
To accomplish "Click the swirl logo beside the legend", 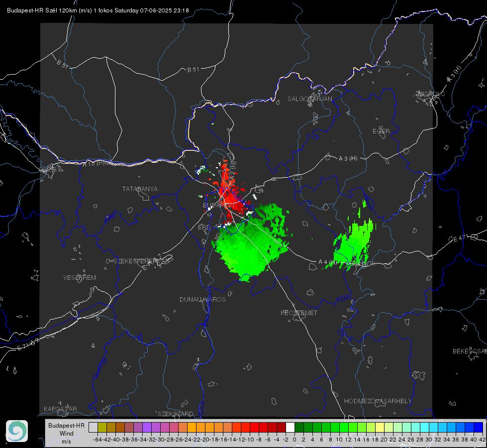I will click(17, 431).
